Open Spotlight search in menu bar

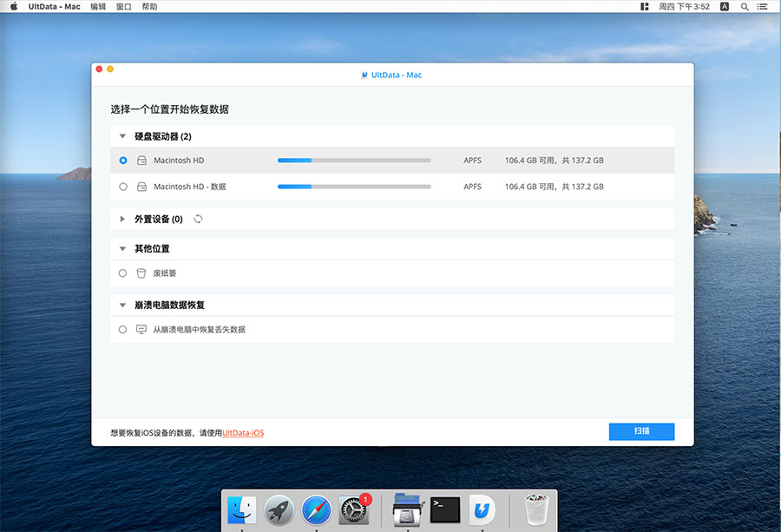[x=745, y=6]
